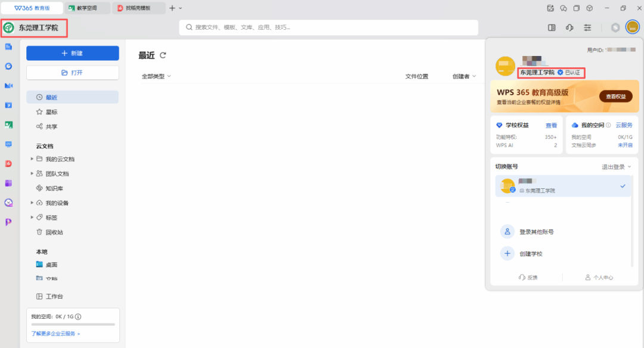The image size is (644, 348).
Task: Click the WPS 365 教育高级版 banner title
Action: (x=532, y=92)
